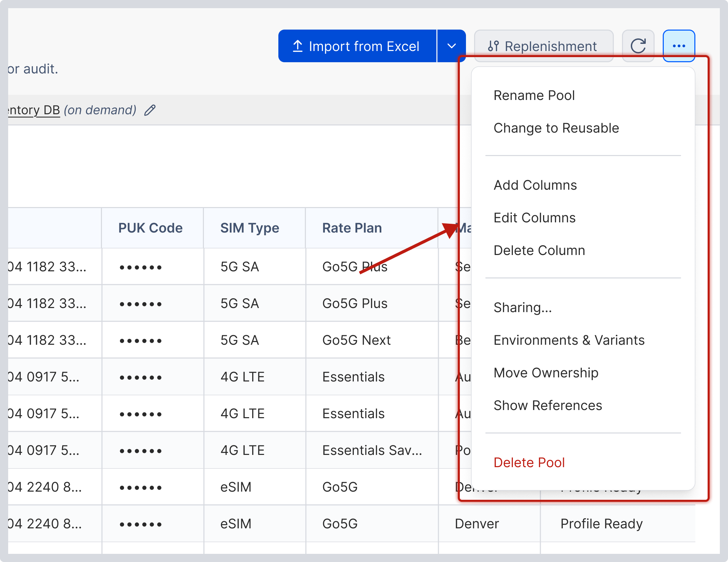Click the 4G LTE cell in Essentials Sav... row
The image size is (728, 562).
(x=255, y=450)
